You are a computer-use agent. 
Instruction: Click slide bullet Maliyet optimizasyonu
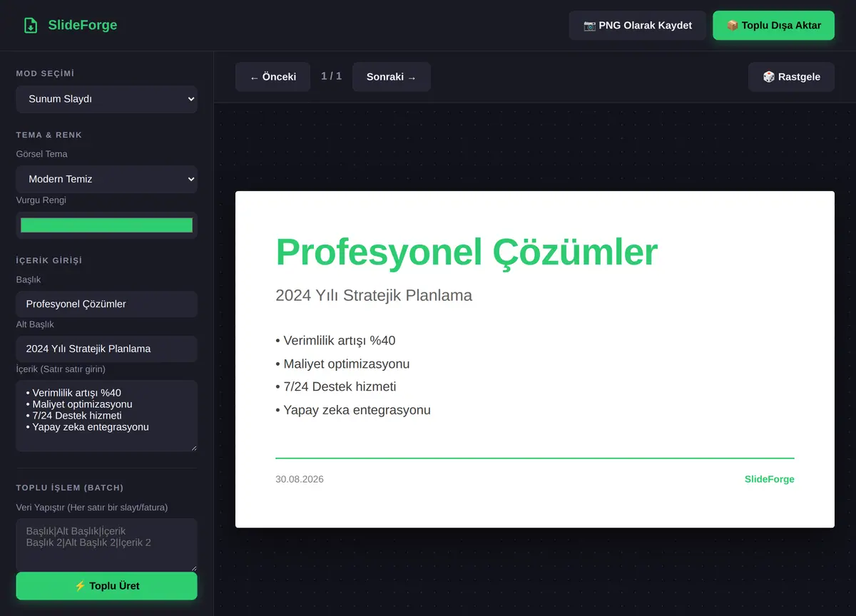click(x=342, y=364)
